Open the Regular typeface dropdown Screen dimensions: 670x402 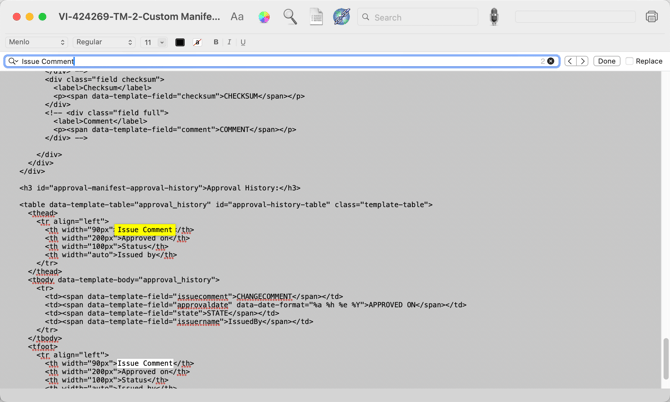104,42
